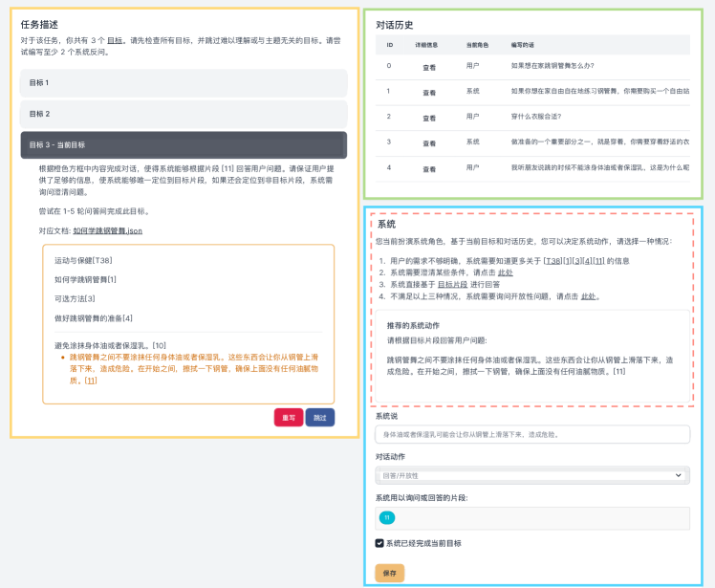Image resolution: width=715 pixels, height=588 pixels.
Task: Click the blue 跳过 button
Action: (x=320, y=418)
